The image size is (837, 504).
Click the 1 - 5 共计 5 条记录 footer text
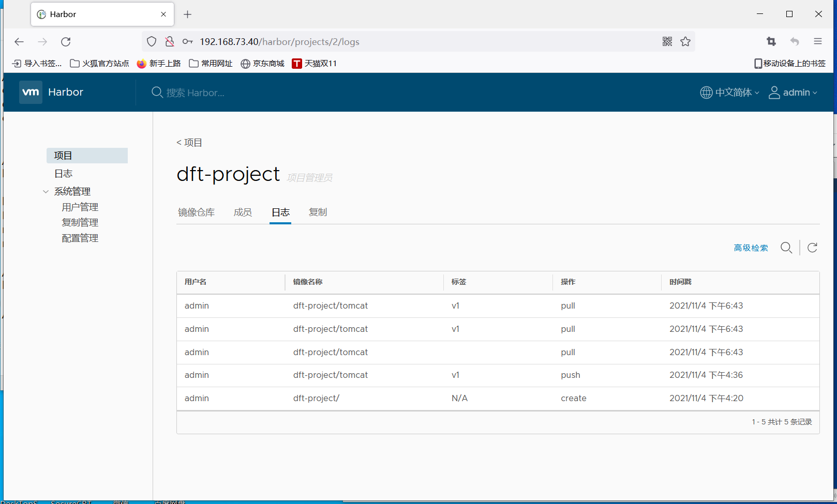pyautogui.click(x=782, y=422)
